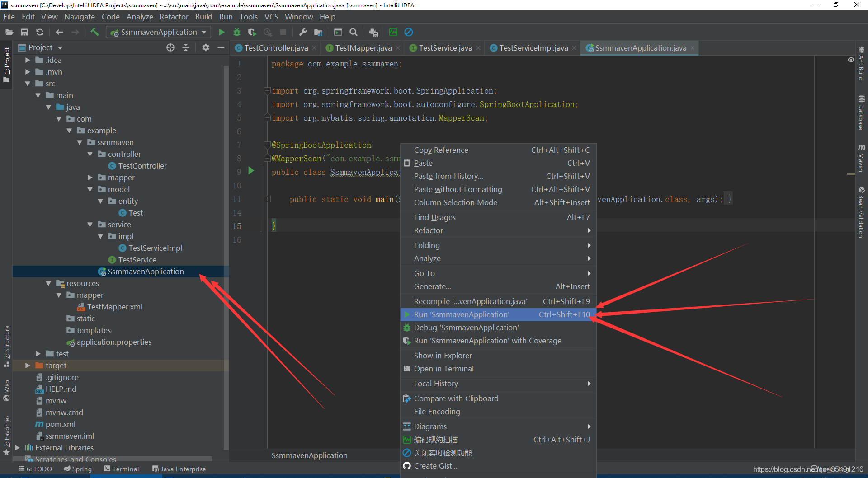Open Project panel settings gear
This screenshot has height=478, width=868.
pyautogui.click(x=206, y=47)
